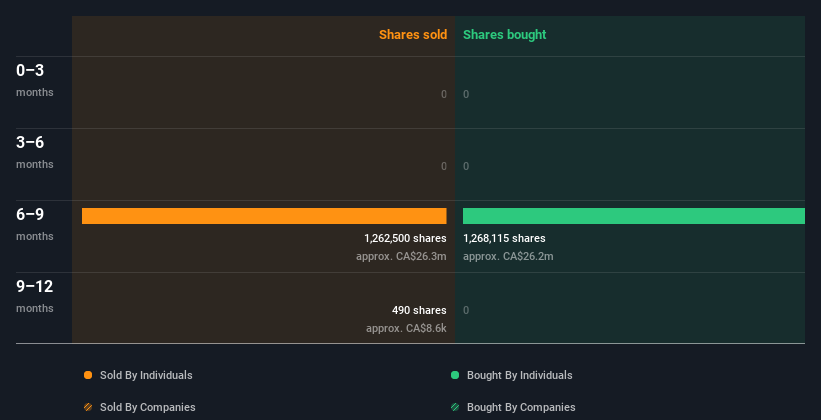The width and height of the screenshot is (821, 420).
Task: Click the Sold By Individuals legend label
Action: click(x=146, y=375)
